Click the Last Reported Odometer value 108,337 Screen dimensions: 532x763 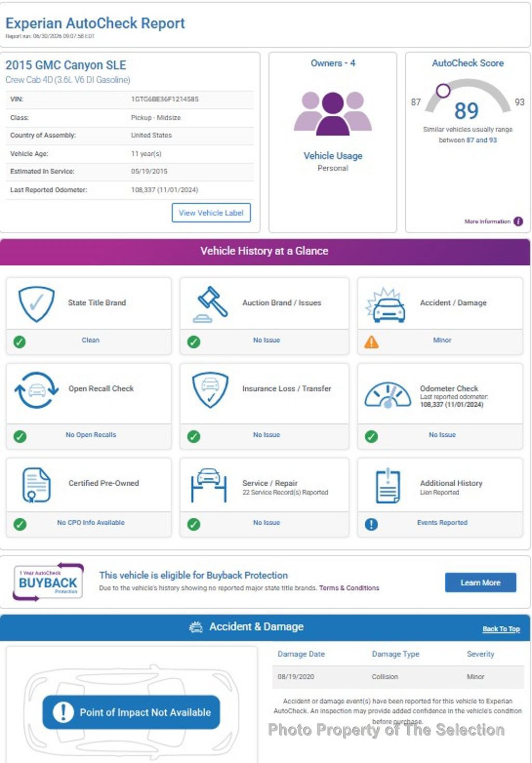[165, 190]
